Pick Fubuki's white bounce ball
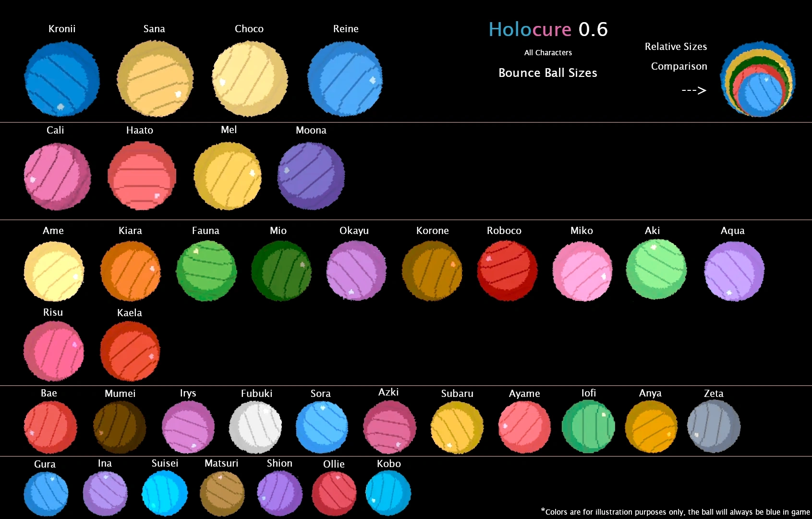The height and width of the screenshot is (519, 812). coord(255,427)
